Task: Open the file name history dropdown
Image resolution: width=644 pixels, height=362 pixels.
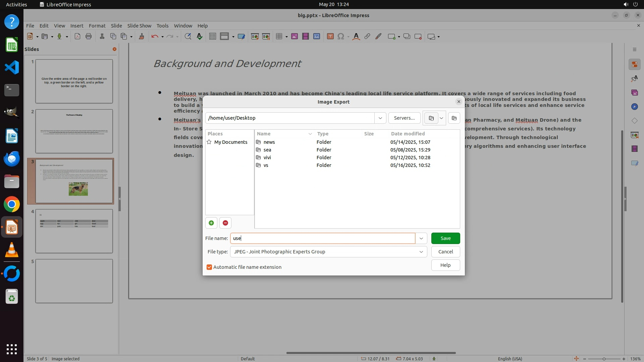Action: coord(421,238)
